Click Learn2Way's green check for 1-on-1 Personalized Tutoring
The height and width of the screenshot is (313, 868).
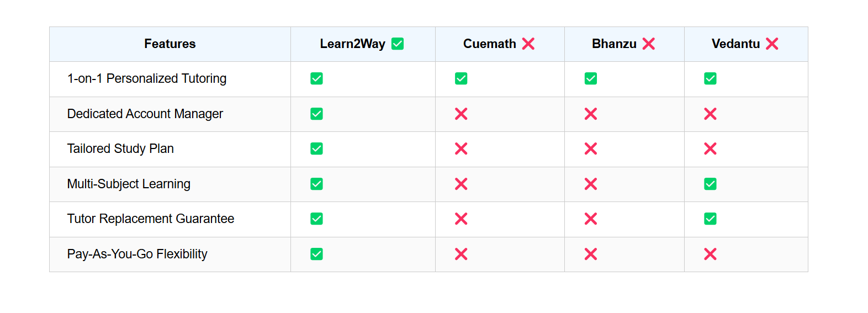(x=316, y=78)
